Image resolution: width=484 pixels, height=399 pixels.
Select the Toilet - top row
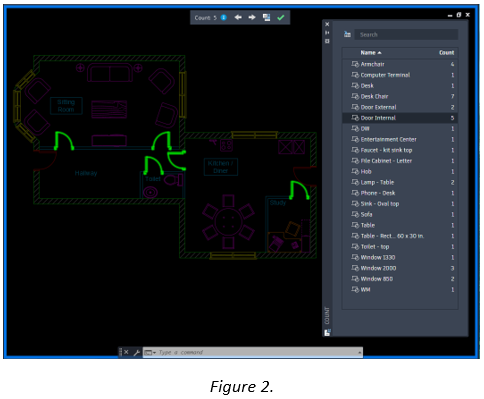400,247
